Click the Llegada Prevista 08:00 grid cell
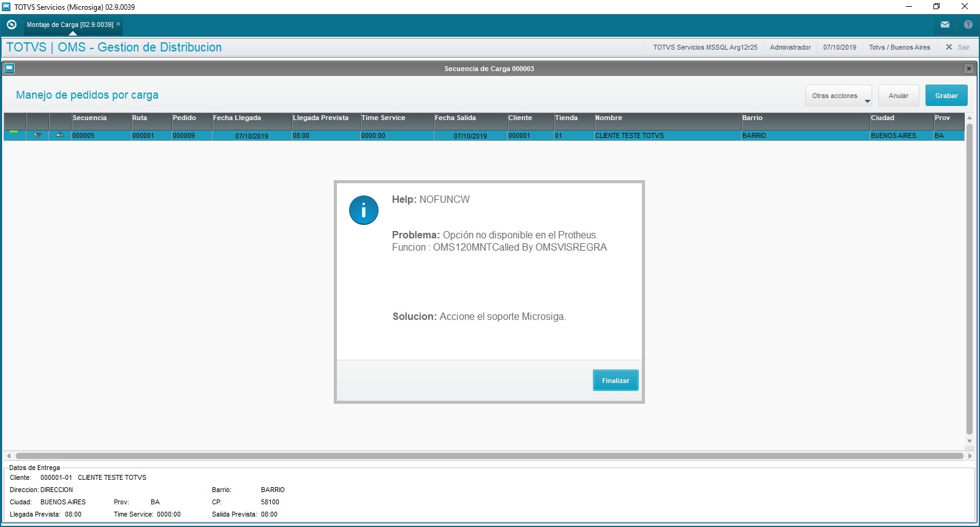Viewport: 980px width, 527px height. pos(326,135)
